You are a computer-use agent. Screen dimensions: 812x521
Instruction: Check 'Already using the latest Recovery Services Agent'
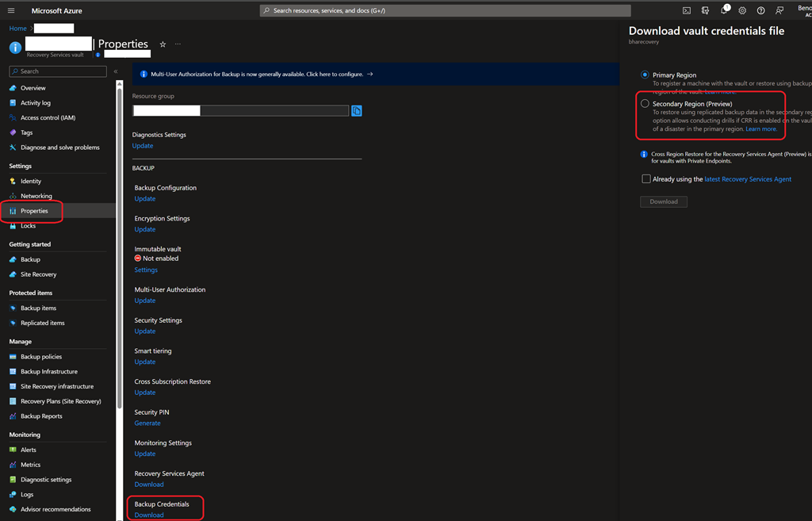click(x=646, y=179)
